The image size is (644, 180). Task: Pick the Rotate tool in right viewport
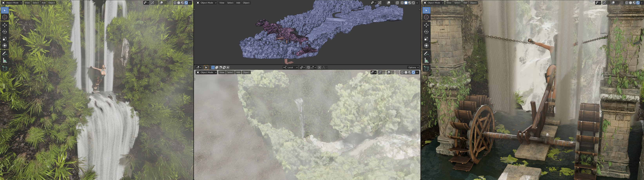click(426, 32)
